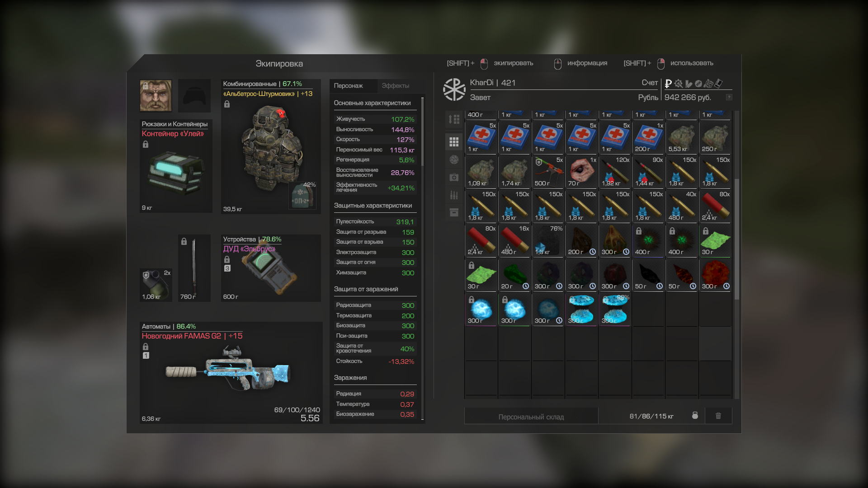Screen dimensions: 868x488
Task: Click the ОП-2 plate insert at 42%
Action: tap(302, 195)
